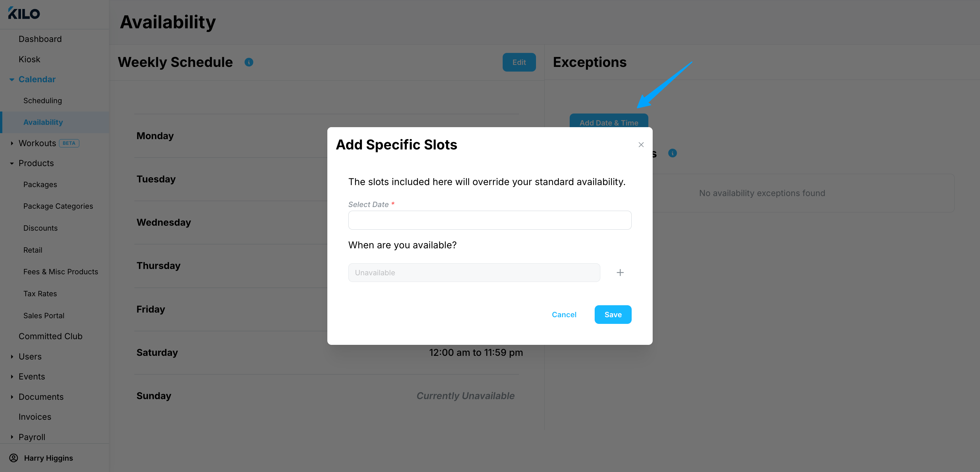980x472 pixels.
Task: Click Edit on Weekly Schedule
Action: [519, 62]
